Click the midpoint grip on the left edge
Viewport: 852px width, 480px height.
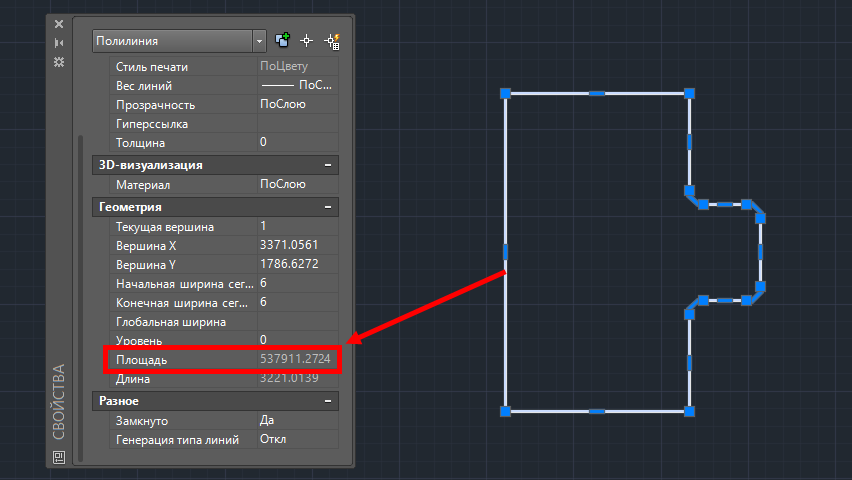click(x=506, y=251)
